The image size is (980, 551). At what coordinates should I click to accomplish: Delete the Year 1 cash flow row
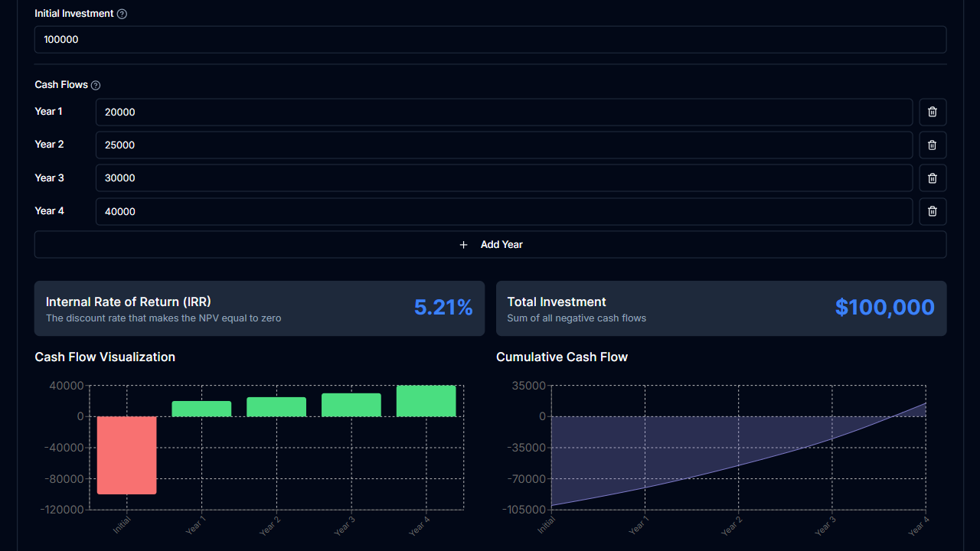(933, 112)
